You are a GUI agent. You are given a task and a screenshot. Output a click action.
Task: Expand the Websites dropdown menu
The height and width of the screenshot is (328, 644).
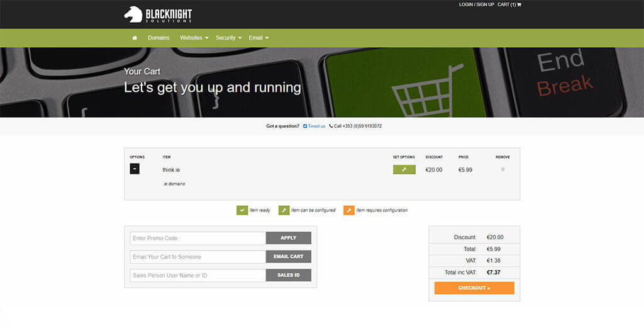194,38
